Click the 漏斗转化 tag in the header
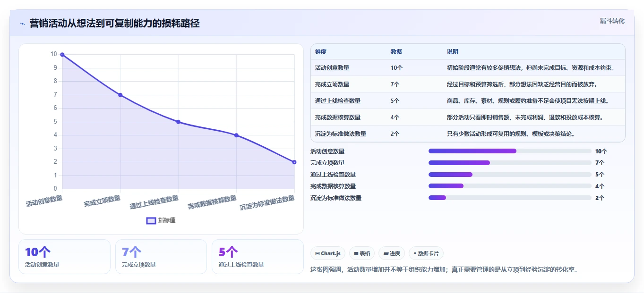644x293 pixels. tap(612, 21)
